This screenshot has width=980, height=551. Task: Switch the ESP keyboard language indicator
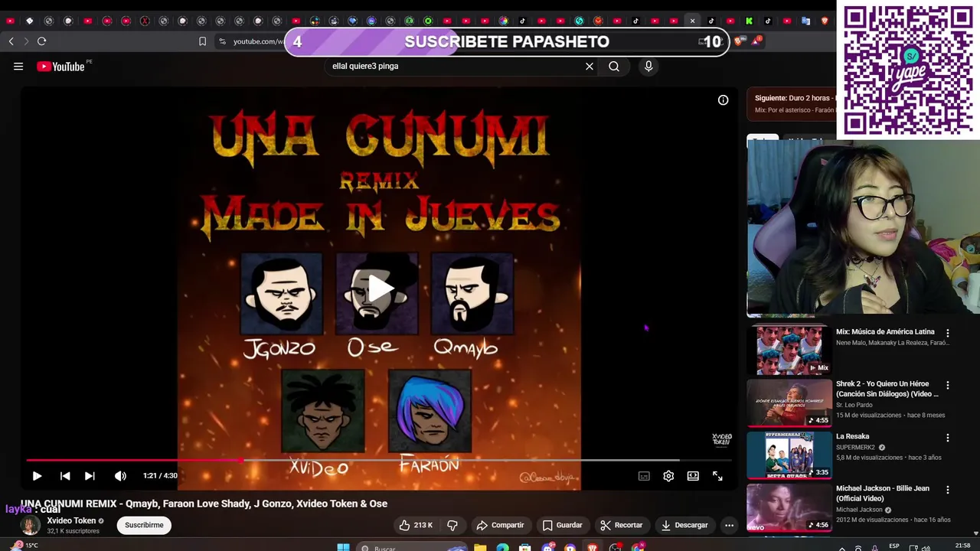coord(894,546)
